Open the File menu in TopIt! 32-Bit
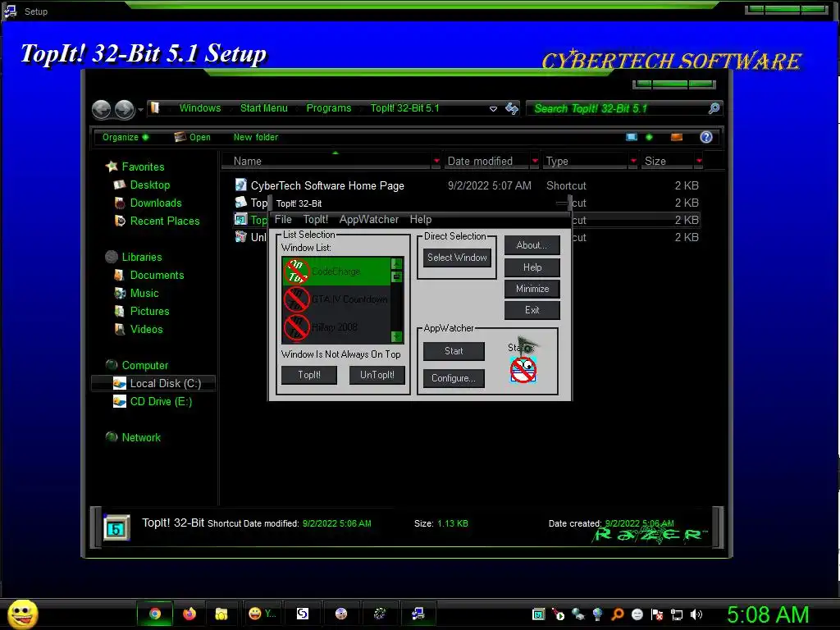The height and width of the screenshot is (630, 840). pos(283,219)
